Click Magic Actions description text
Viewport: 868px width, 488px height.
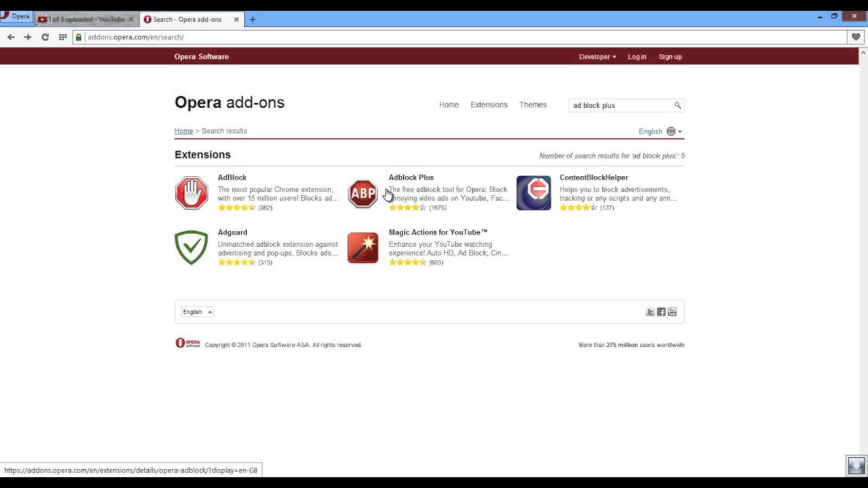click(448, 249)
